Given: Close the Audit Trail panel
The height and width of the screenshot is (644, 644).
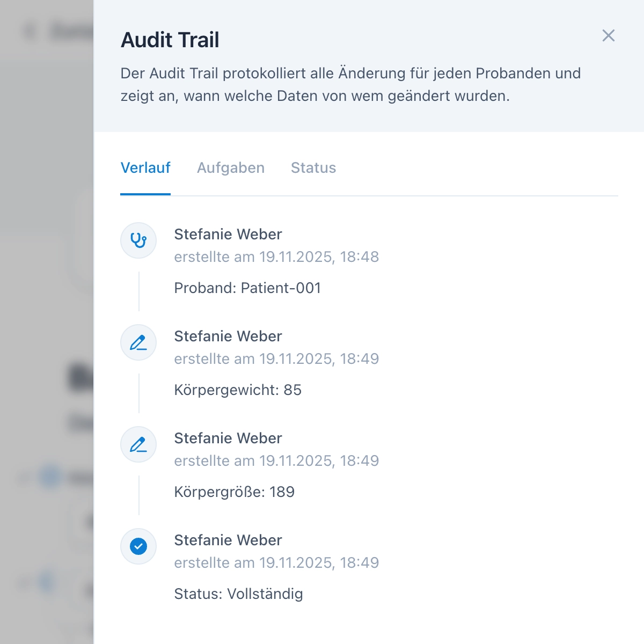Looking at the screenshot, I should pyautogui.click(x=608, y=36).
